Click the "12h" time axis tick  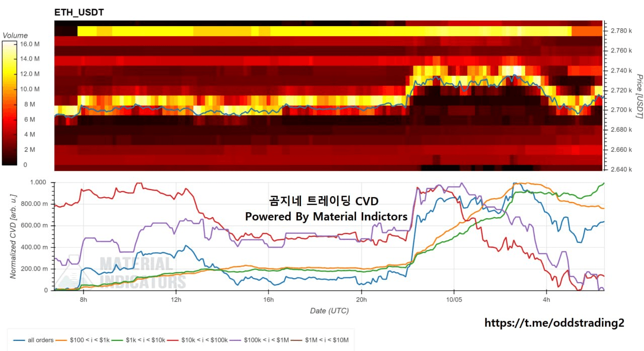pyautogui.click(x=176, y=300)
